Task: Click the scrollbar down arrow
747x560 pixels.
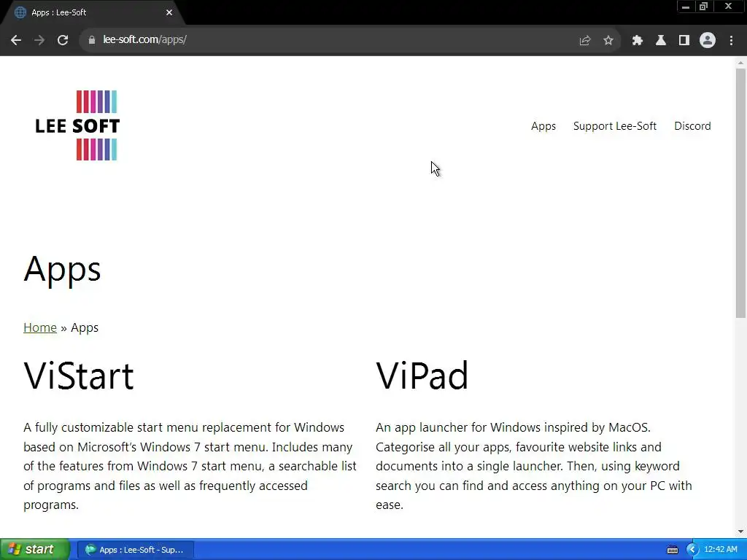Action: coord(740,532)
